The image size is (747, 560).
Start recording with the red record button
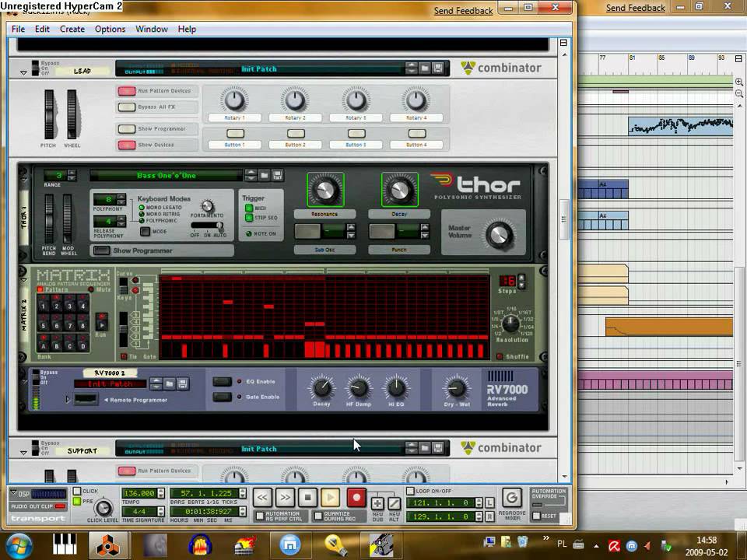point(356,498)
